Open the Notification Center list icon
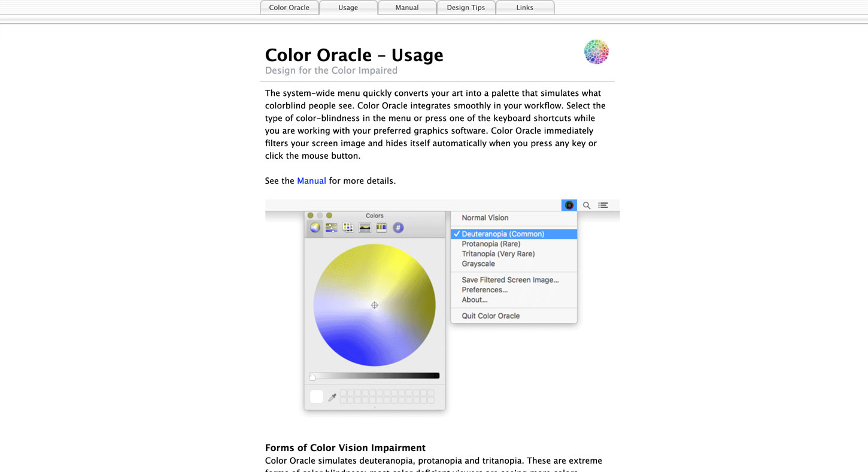The height and width of the screenshot is (472, 868). (x=603, y=205)
